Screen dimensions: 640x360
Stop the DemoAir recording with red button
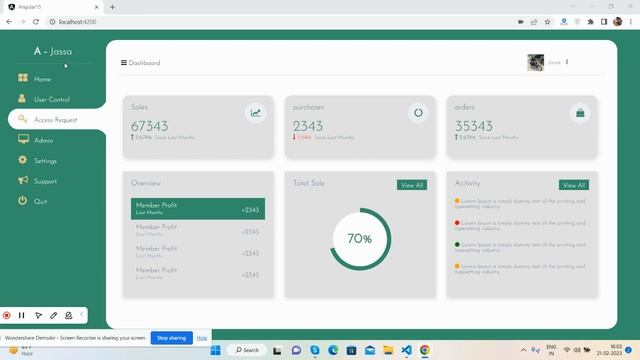click(x=7, y=315)
